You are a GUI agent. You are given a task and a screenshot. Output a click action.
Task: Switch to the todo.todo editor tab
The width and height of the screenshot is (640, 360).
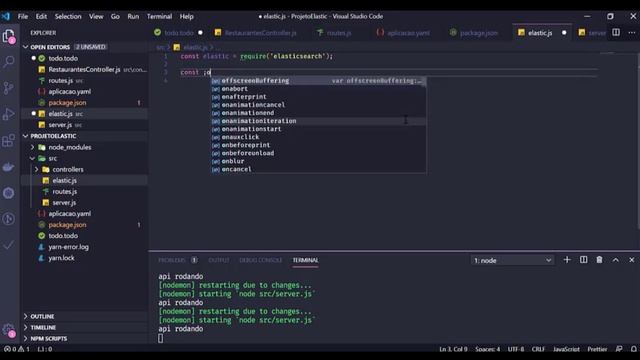point(178,33)
